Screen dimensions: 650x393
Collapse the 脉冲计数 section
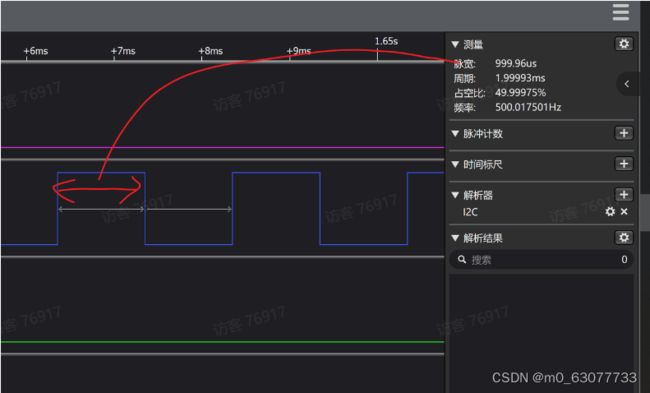click(455, 133)
